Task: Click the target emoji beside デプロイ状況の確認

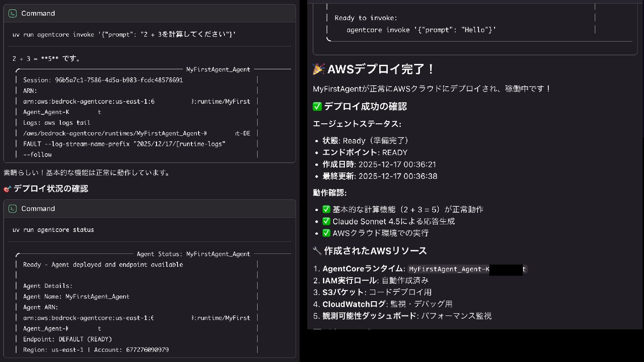Action: click(x=7, y=189)
